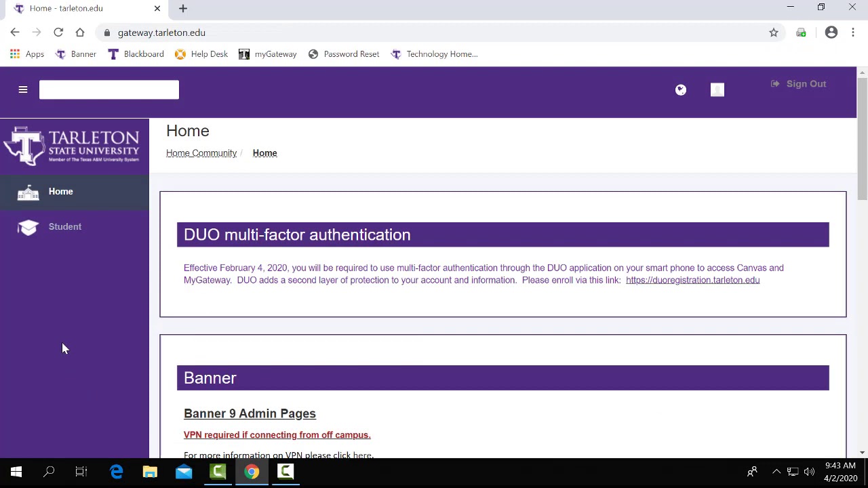Open the Help Desk bookmark
Viewport: 868px width, 488px height.
(201, 54)
